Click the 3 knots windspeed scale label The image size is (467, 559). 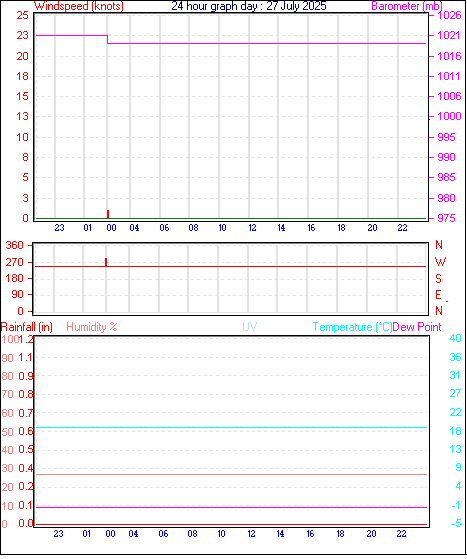tap(25, 198)
